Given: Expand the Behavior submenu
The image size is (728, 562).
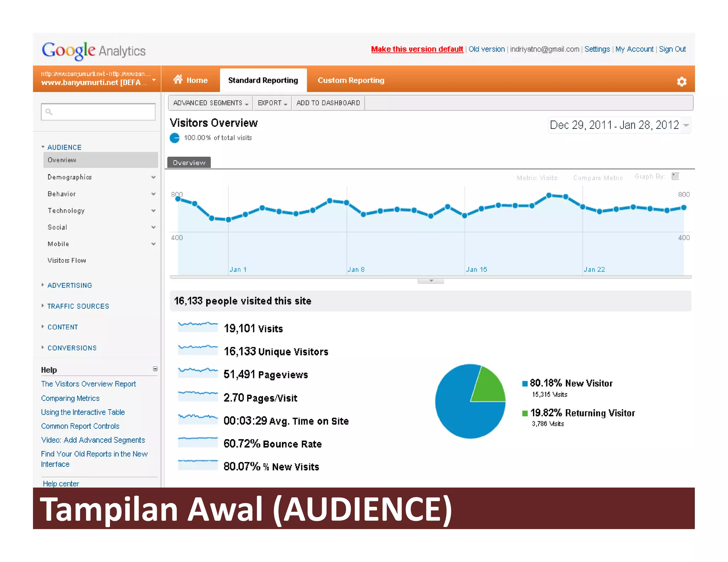Looking at the screenshot, I should click(153, 194).
